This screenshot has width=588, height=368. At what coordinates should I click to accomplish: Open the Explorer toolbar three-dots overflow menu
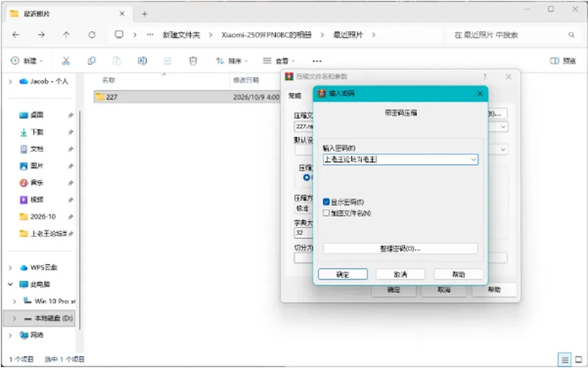click(x=317, y=61)
